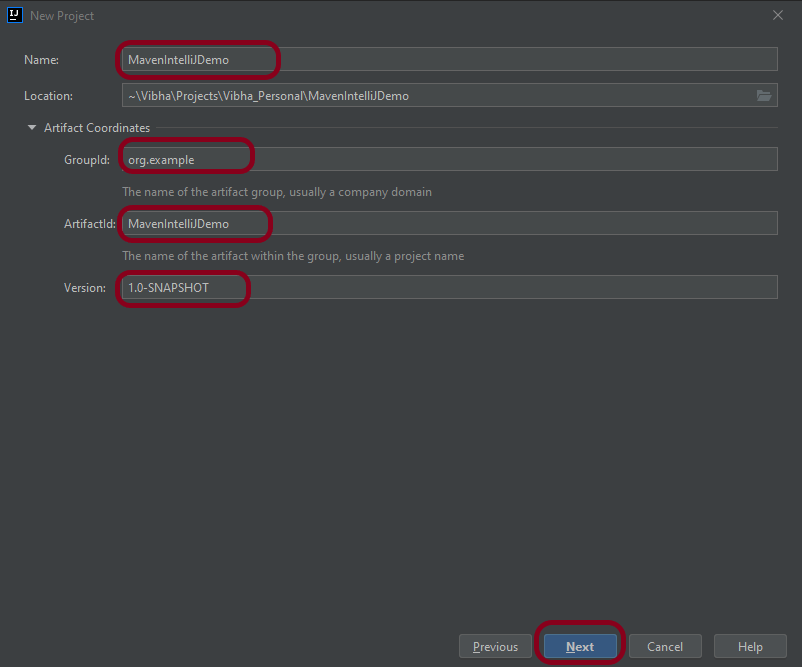
Task: Click the Location path field
Action: 400,95
